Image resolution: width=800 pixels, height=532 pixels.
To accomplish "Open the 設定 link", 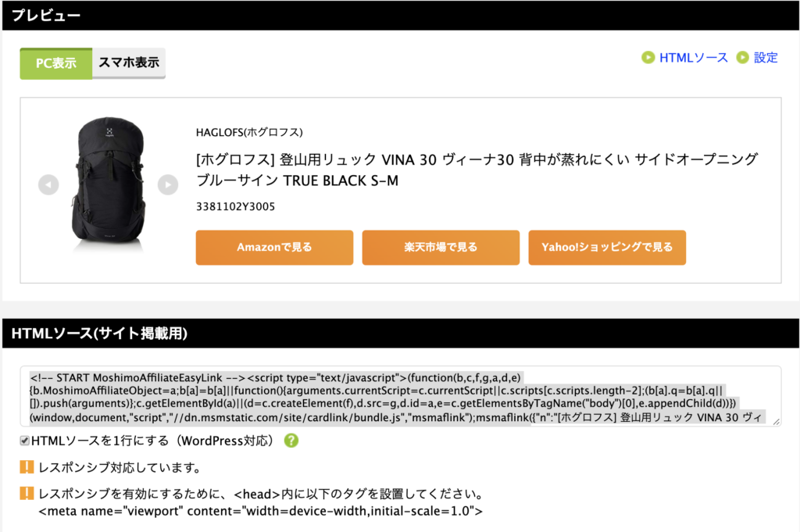I will (766, 58).
